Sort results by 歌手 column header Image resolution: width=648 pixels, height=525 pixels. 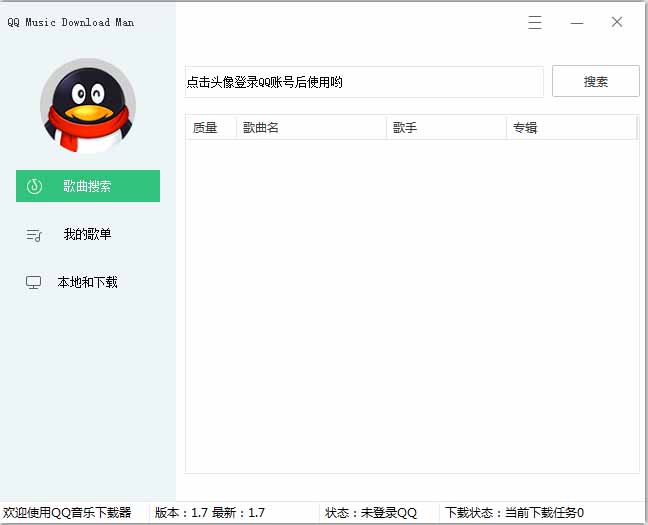point(446,128)
